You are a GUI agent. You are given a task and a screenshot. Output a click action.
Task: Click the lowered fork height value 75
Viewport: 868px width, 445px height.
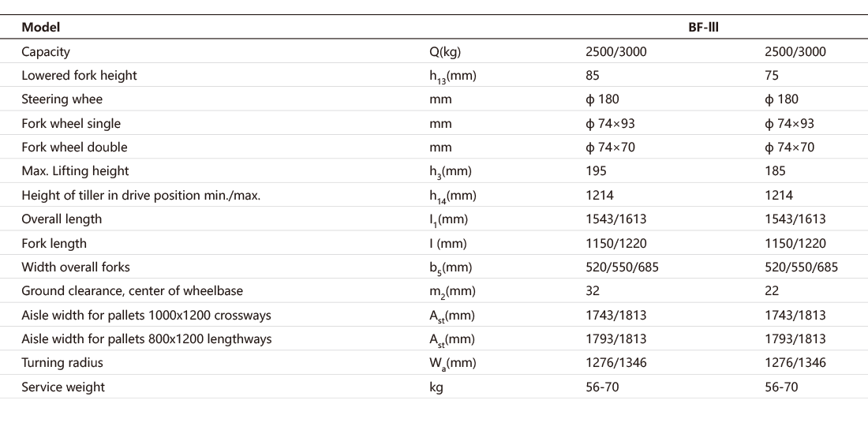[x=772, y=76]
